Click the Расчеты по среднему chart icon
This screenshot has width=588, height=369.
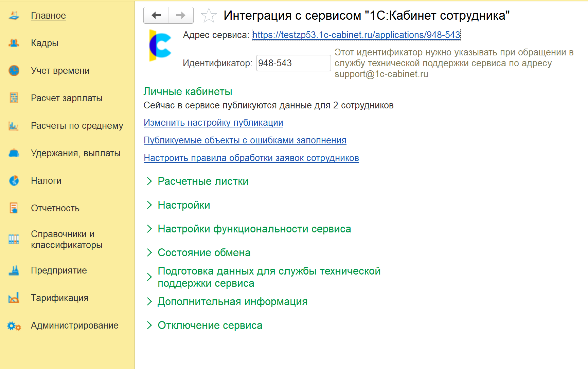14,126
